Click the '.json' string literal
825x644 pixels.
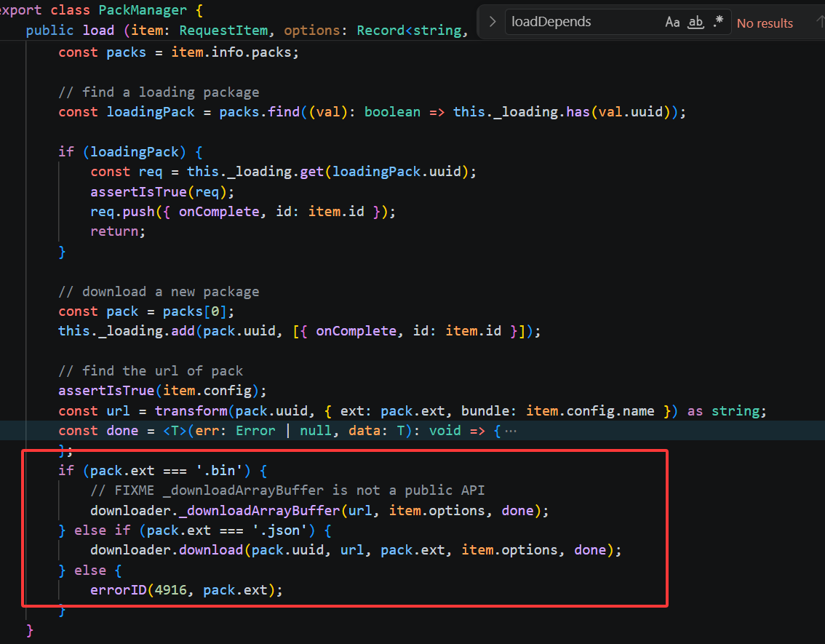279,530
